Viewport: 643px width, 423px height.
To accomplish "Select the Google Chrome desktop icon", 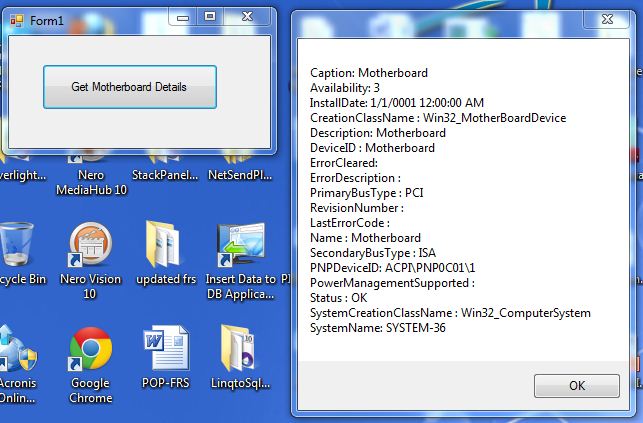I will [x=91, y=365].
